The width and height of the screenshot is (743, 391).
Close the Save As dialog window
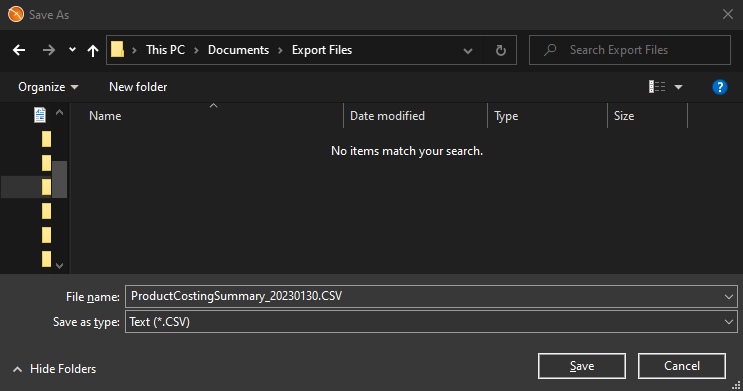click(x=728, y=14)
